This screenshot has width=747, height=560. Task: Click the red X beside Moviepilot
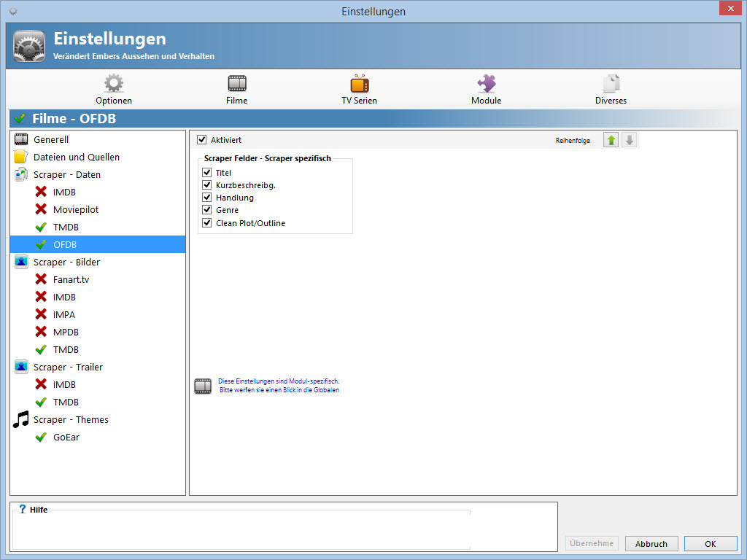[x=41, y=209]
